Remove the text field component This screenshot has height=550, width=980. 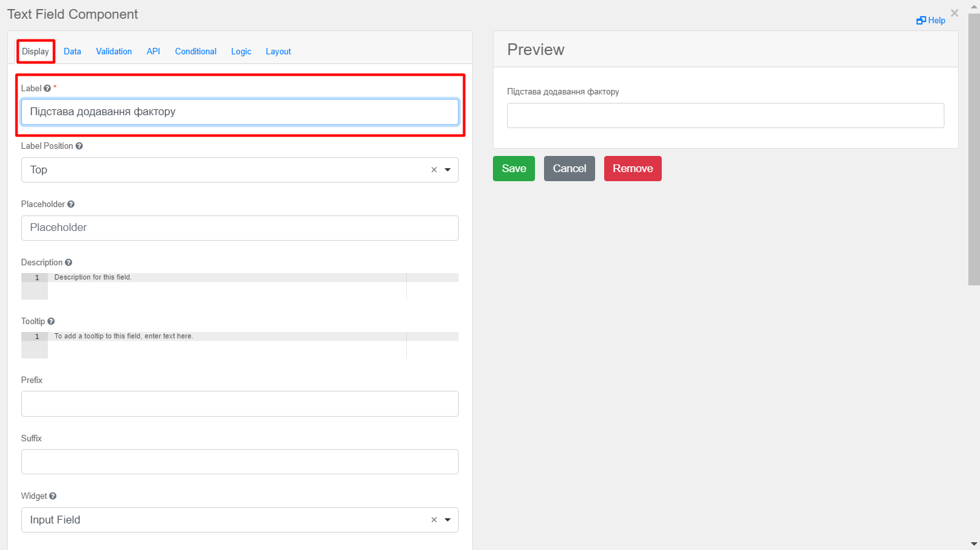pos(633,169)
